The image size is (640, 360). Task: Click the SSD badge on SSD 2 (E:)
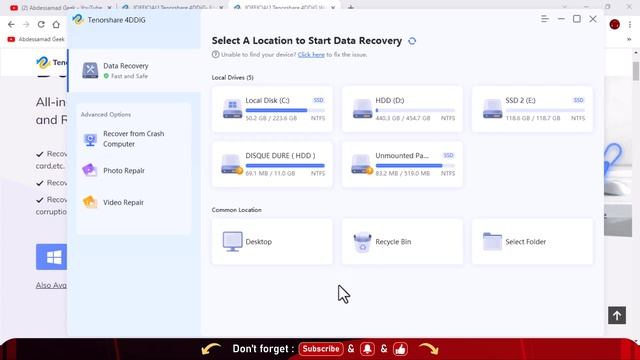point(578,100)
